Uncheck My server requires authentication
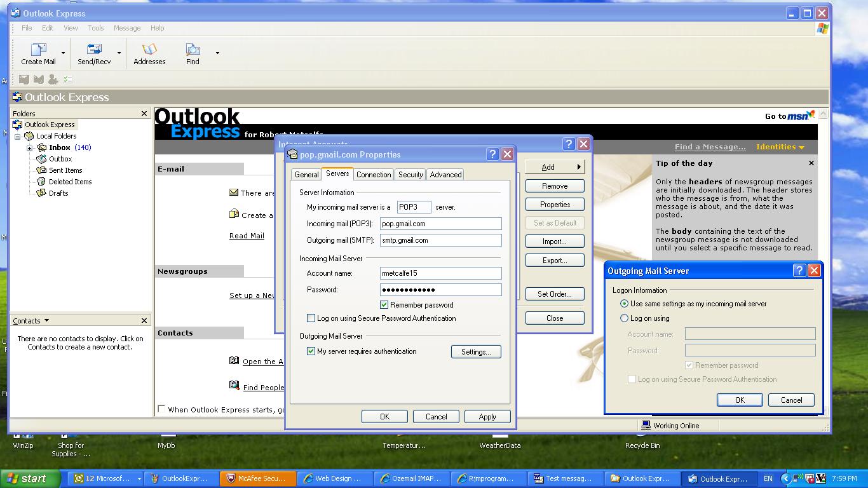Viewport: 868px width, 488px height. click(311, 351)
